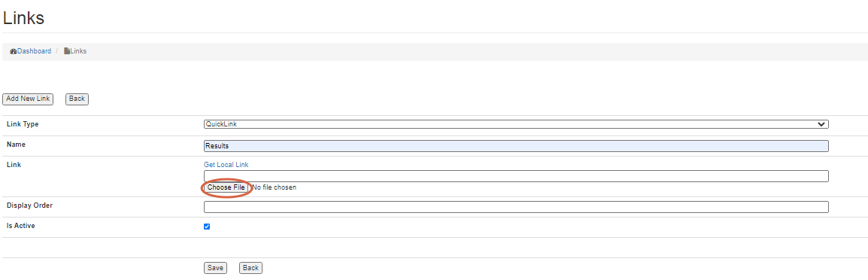Select the Links breadcrumb text

(78, 51)
